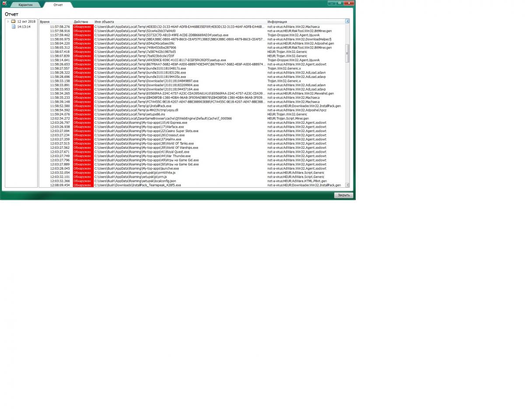Click the document icon beside 14:13:14
The width and height of the screenshot is (525, 420).
click(x=14, y=27)
